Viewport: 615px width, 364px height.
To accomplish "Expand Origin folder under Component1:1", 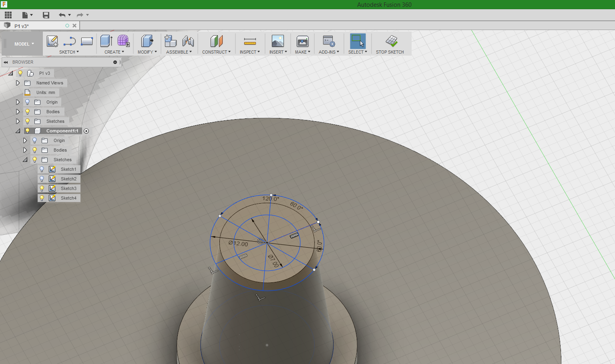I will (x=25, y=140).
